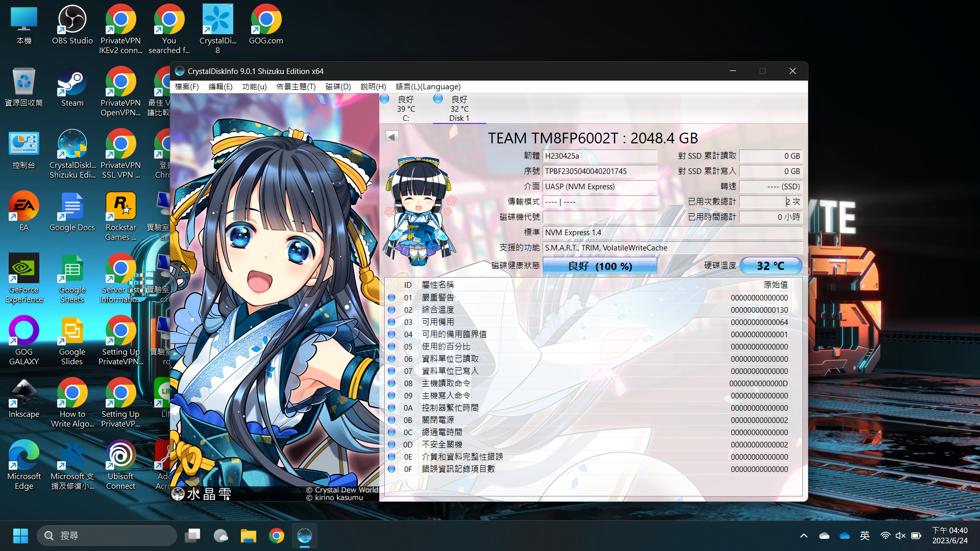The width and height of the screenshot is (980, 551).
Task: Click the previous disk arrow button
Action: (x=392, y=137)
